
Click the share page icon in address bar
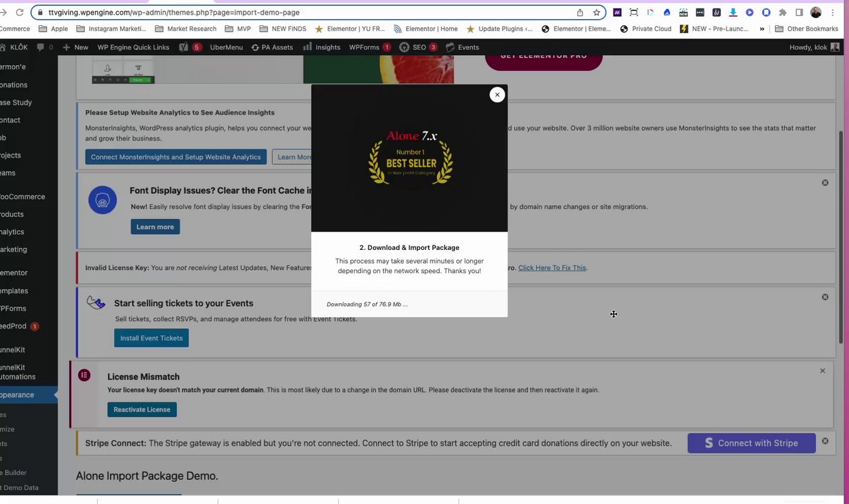580,12
